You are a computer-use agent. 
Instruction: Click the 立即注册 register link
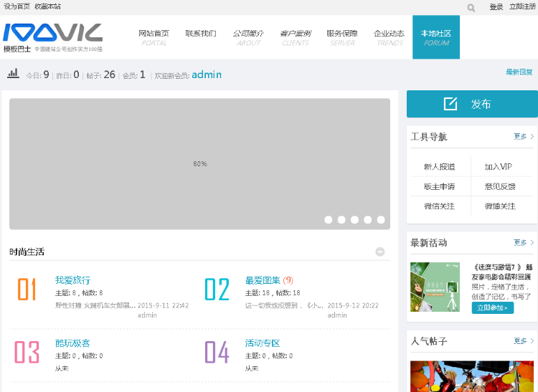coord(522,7)
